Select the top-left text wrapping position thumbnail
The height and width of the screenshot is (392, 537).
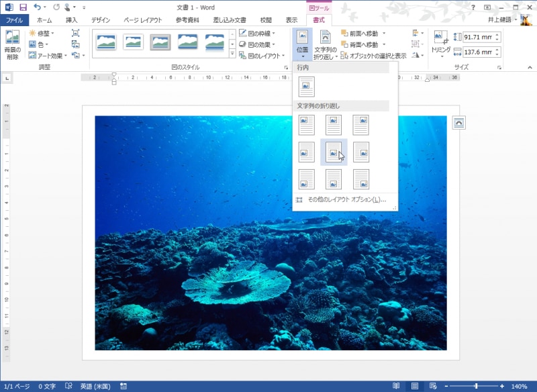[x=307, y=125]
